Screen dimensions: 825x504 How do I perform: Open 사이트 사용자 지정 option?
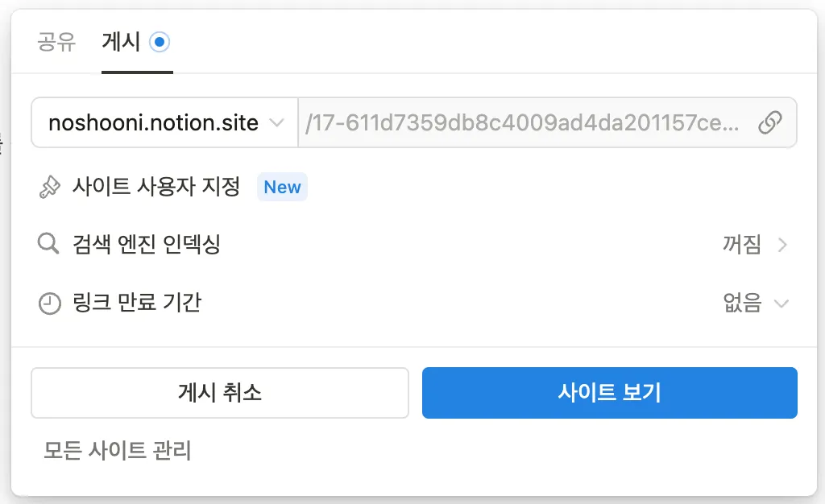click(x=168, y=188)
